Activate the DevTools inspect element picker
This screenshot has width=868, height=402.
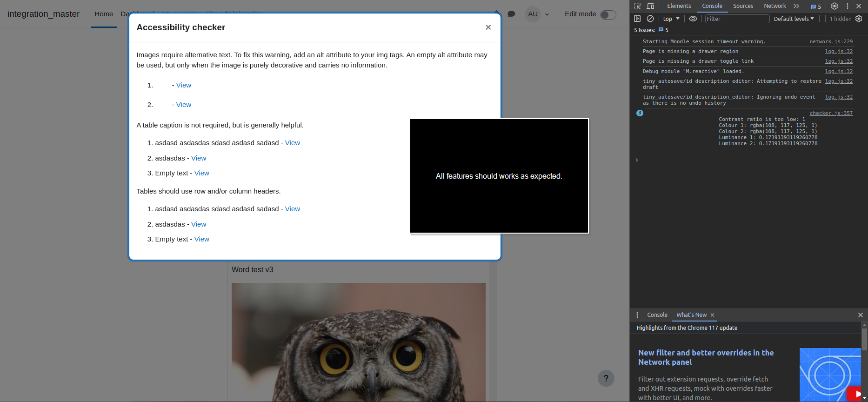[x=637, y=6]
